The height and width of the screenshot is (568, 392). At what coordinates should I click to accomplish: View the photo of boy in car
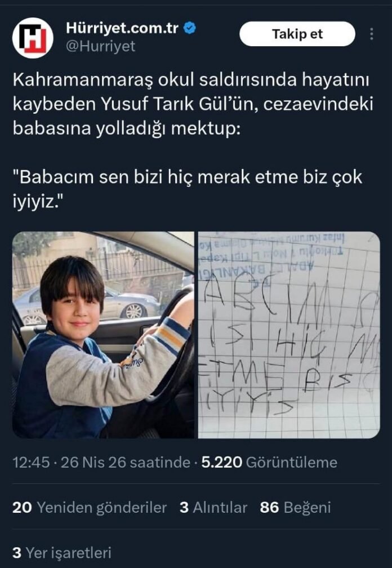point(103,335)
